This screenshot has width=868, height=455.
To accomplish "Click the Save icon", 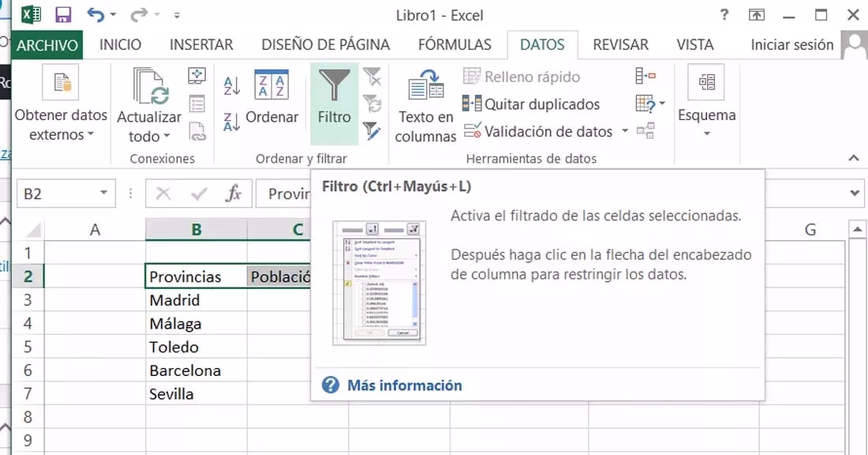I will coord(64,14).
